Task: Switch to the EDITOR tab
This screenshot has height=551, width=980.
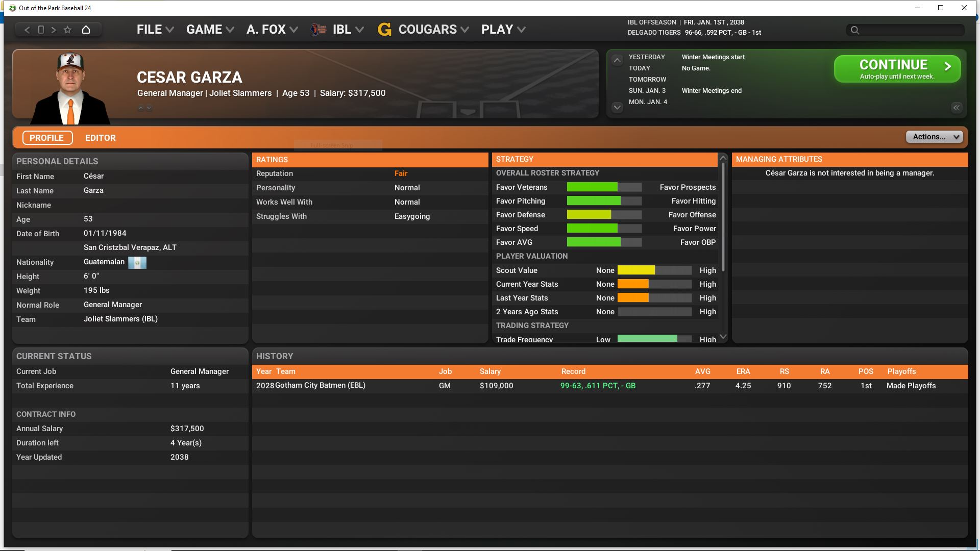Action: point(101,138)
